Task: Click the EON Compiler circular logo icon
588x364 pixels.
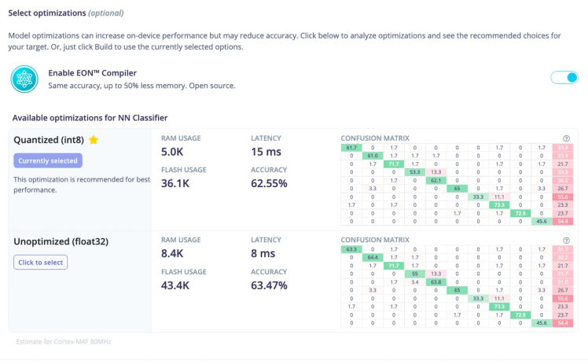Action: pyautogui.click(x=24, y=79)
